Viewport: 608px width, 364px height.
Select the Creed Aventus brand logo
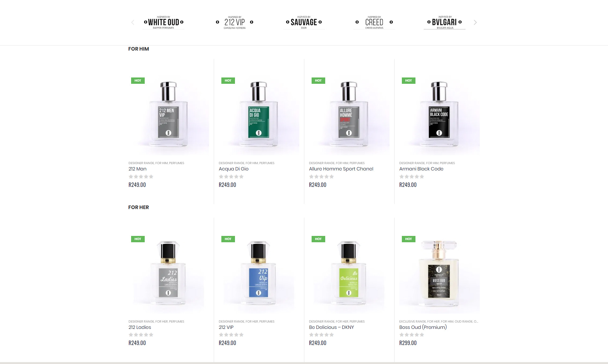click(x=374, y=22)
